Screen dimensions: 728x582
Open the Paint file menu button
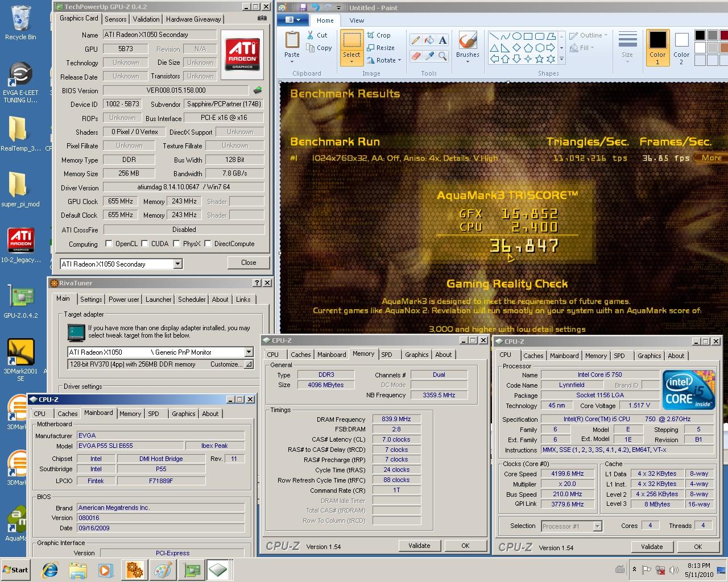pos(293,20)
